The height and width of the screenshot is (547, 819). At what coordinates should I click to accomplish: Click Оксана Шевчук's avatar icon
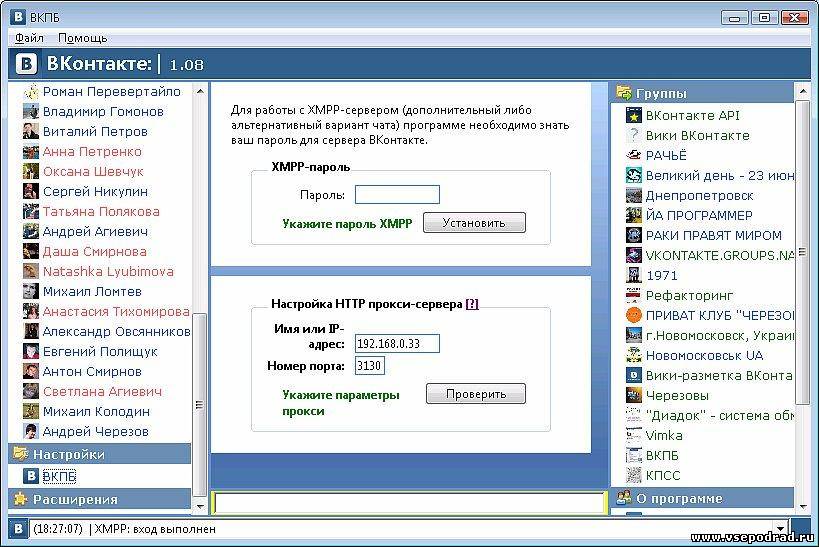coord(31,171)
